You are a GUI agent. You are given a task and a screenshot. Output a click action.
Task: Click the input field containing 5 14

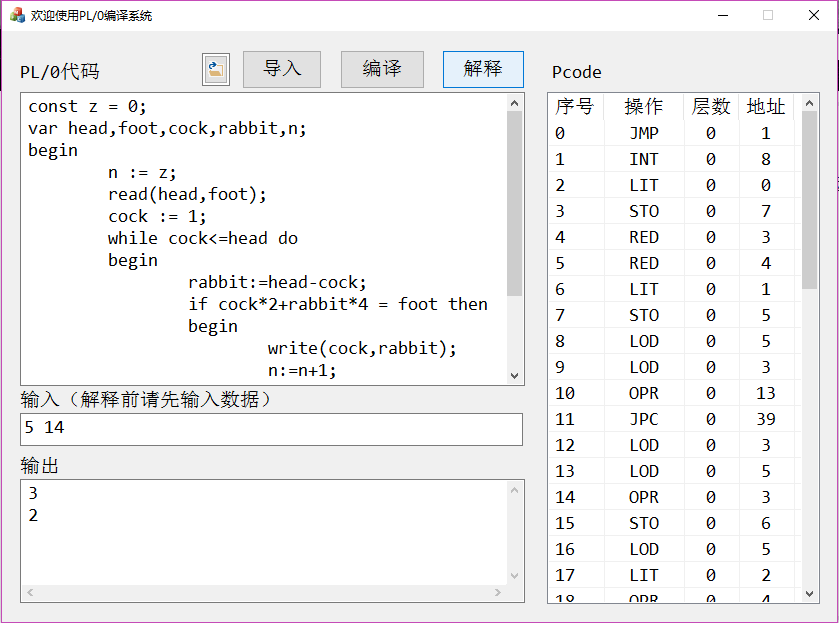click(271, 429)
